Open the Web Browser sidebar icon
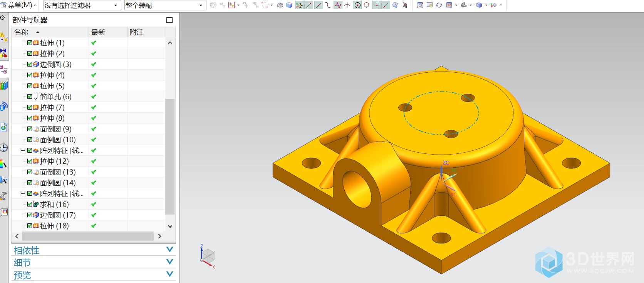This screenshot has width=644, height=283. pyautogui.click(x=3, y=127)
